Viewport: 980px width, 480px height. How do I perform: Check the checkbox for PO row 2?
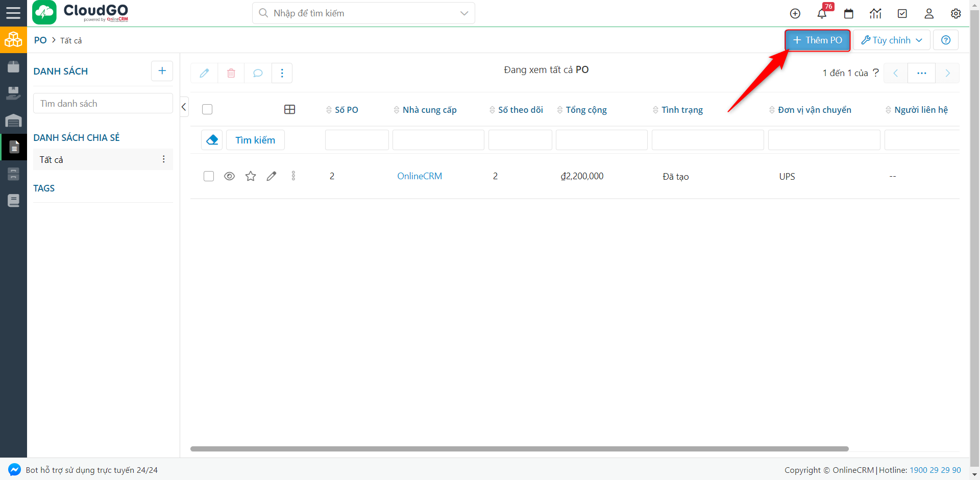click(x=209, y=176)
